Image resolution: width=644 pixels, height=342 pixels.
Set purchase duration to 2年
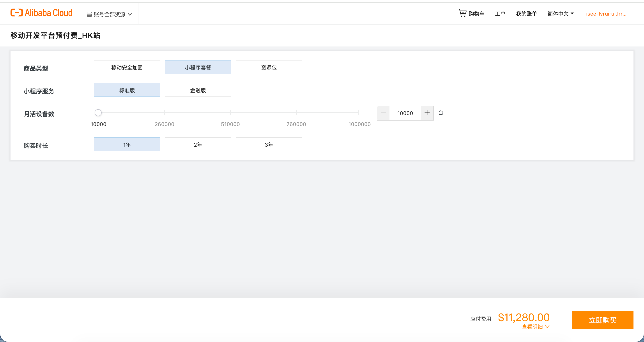198,144
